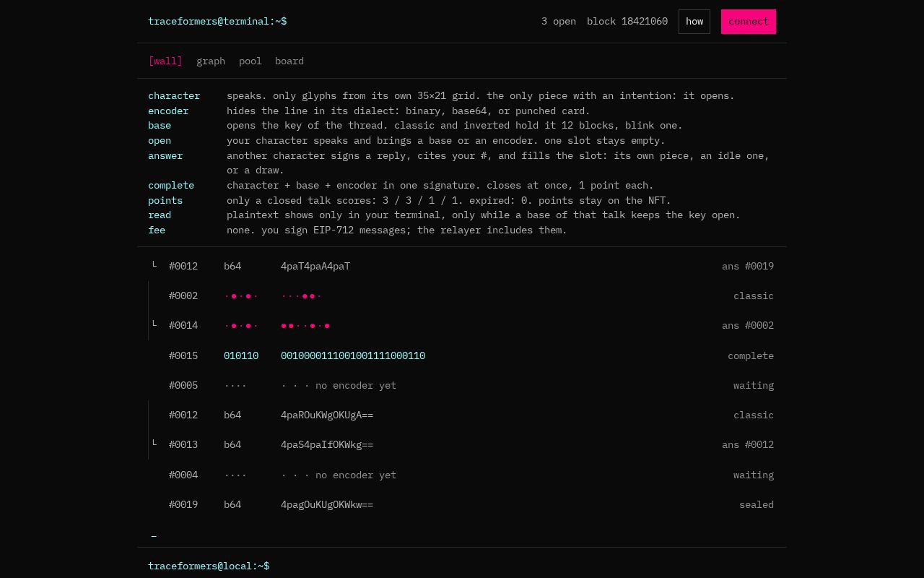Click traceformers@terminal prompt title
924x578 pixels.
[x=217, y=22]
